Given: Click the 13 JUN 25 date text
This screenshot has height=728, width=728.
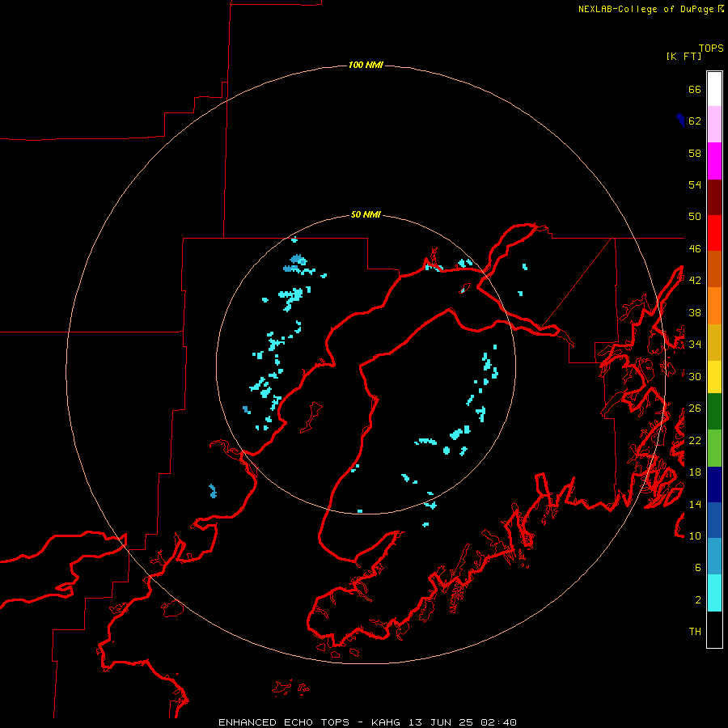Looking at the screenshot, I should [x=441, y=722].
